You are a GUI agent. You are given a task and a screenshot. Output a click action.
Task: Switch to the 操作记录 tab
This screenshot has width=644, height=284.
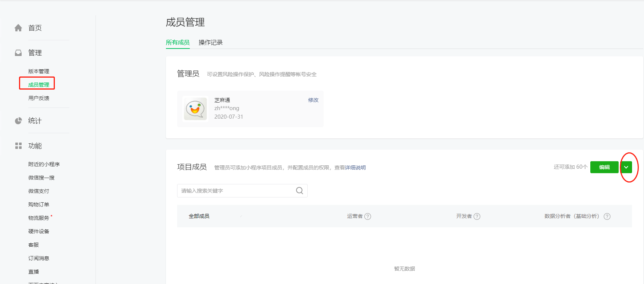tap(210, 43)
